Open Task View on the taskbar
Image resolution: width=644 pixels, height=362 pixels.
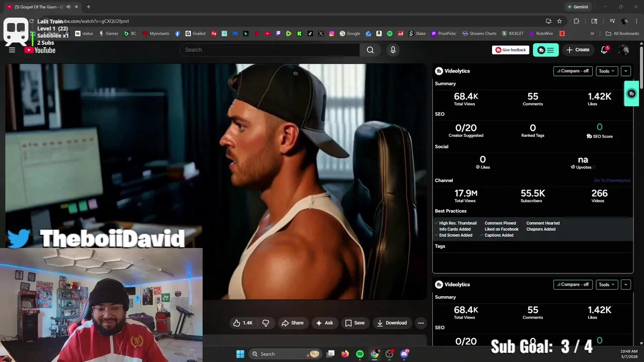[331, 354]
